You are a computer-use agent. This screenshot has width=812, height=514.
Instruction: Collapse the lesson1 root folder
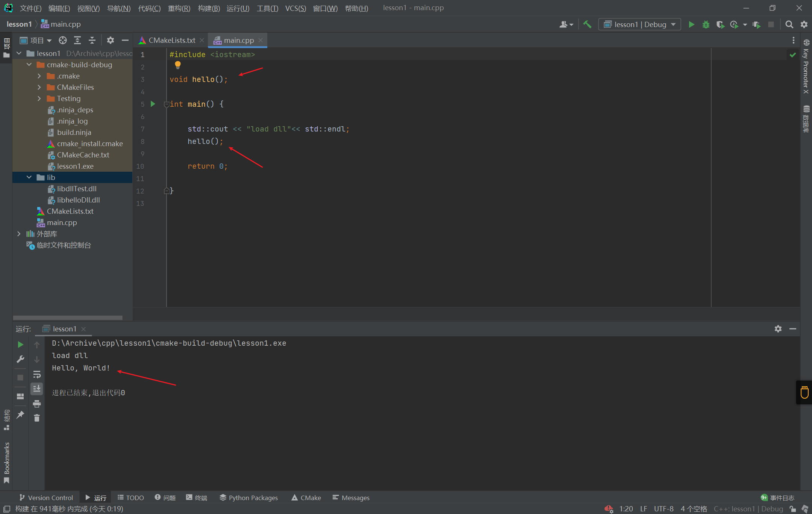click(x=19, y=53)
